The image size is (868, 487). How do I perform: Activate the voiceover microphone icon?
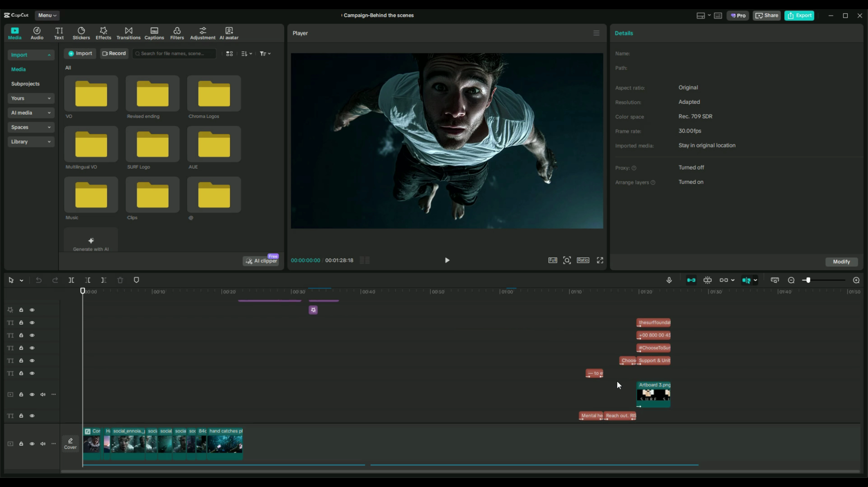pyautogui.click(x=669, y=280)
